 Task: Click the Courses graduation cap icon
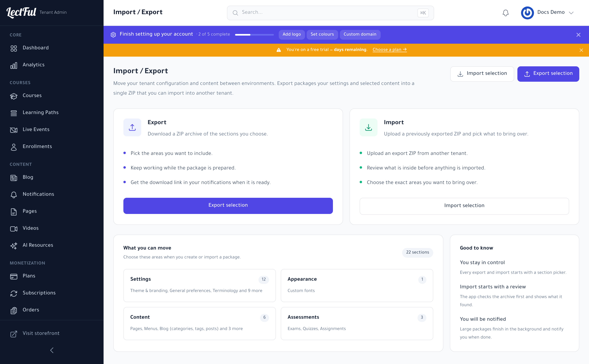14,96
